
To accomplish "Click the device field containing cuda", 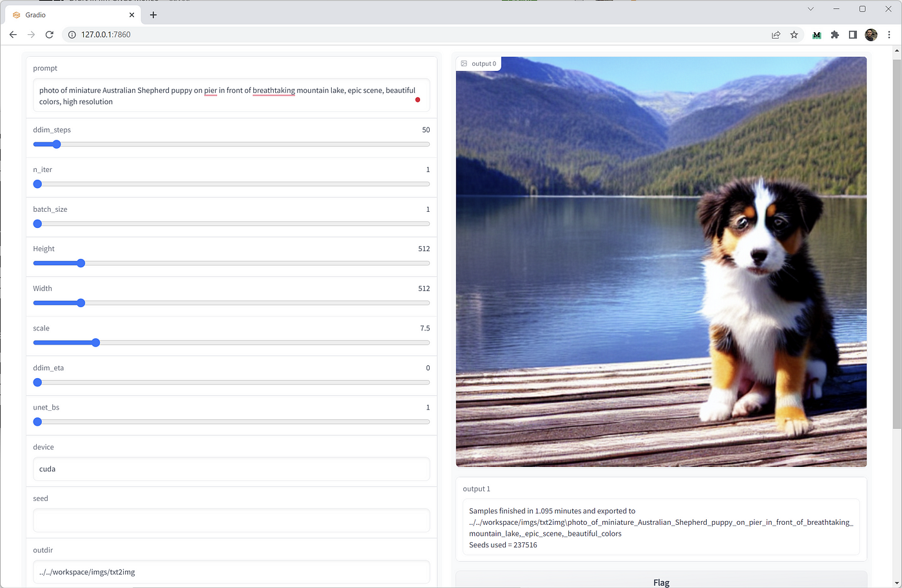I will pyautogui.click(x=231, y=469).
